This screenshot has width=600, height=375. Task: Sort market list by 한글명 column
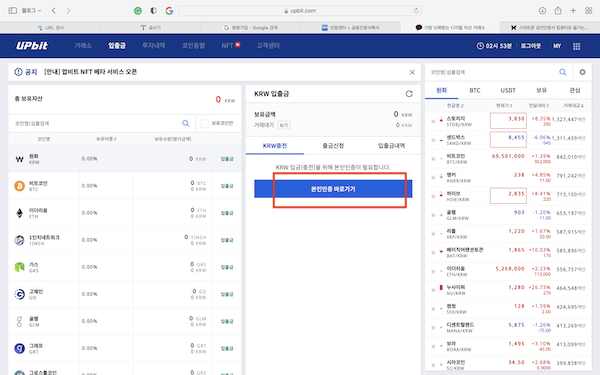[x=455, y=106]
